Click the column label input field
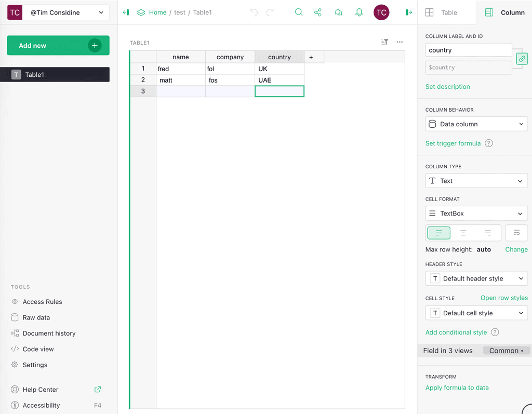Image resolution: width=532 pixels, height=414 pixels. pyautogui.click(x=468, y=50)
